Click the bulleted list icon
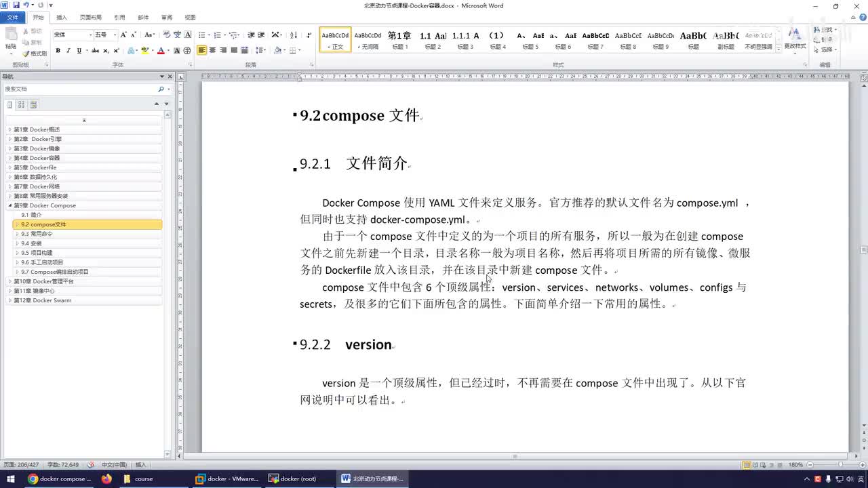 (x=201, y=35)
